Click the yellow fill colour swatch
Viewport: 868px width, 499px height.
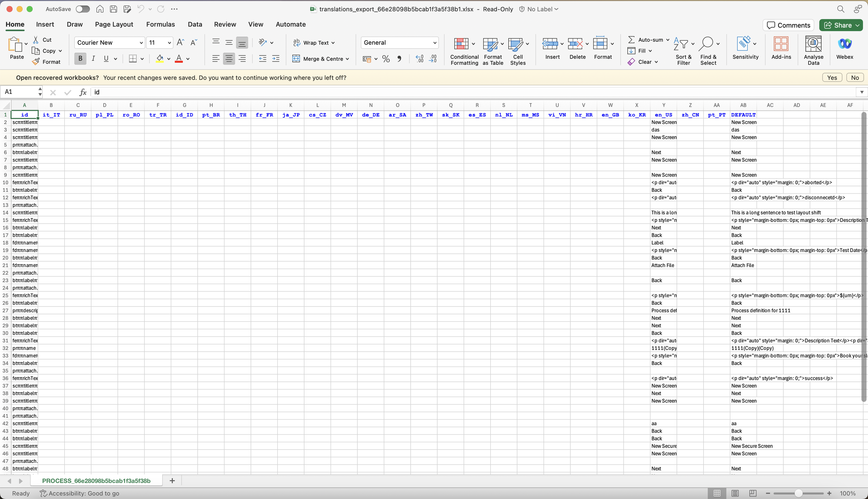(x=160, y=59)
